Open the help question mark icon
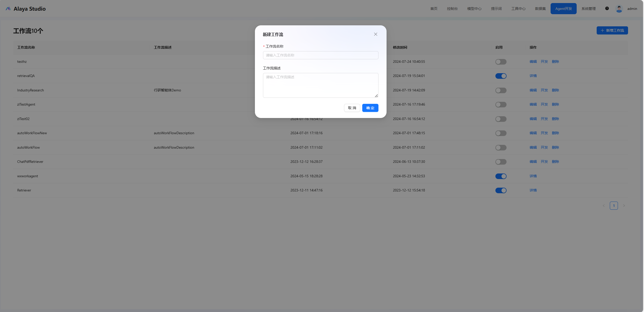Screen dimensions: 644x312 607,8
